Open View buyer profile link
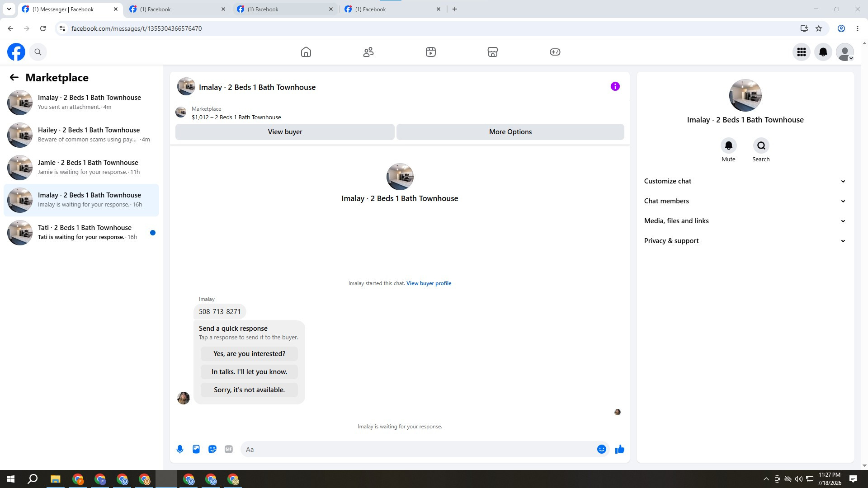The image size is (868, 488). [429, 283]
